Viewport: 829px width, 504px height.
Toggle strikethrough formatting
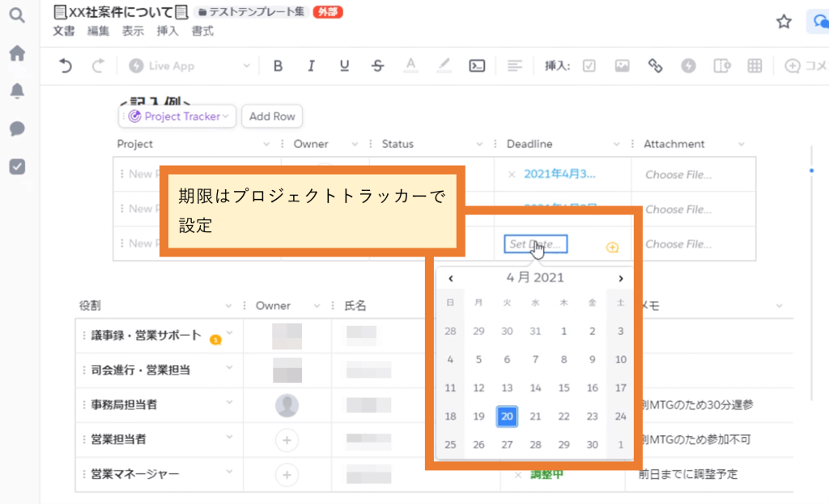[377, 66]
